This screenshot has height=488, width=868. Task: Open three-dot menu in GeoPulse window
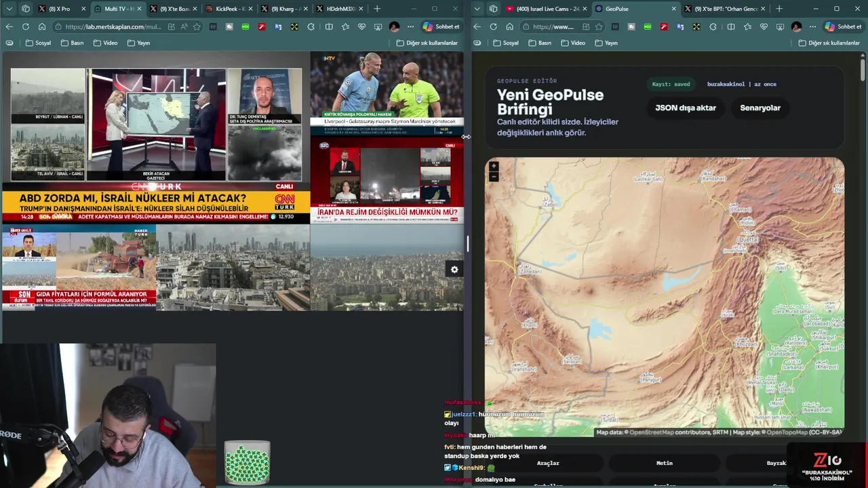(812, 26)
